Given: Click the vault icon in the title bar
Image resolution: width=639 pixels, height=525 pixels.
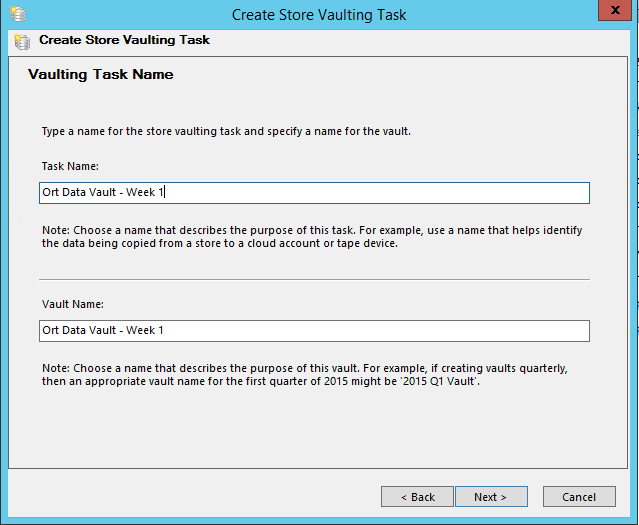Looking at the screenshot, I should [x=18, y=13].
